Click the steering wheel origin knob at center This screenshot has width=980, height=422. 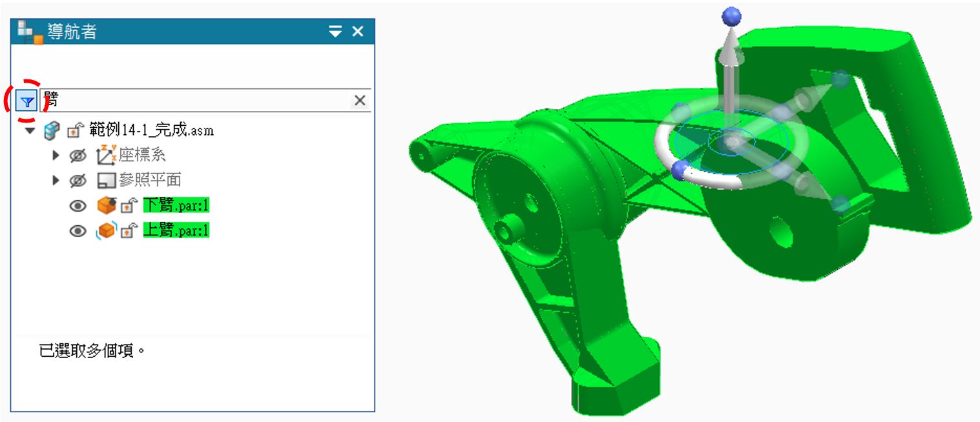click(x=731, y=141)
